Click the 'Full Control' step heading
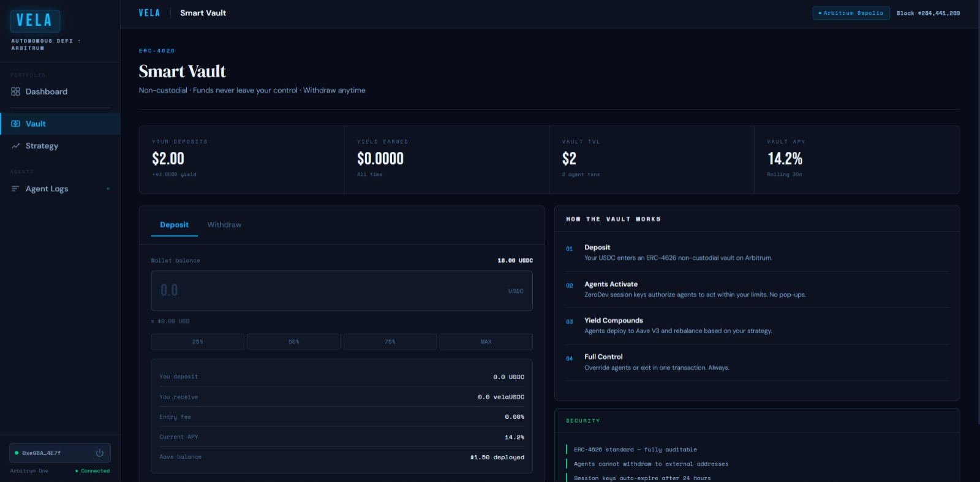This screenshot has width=980, height=482. point(603,356)
